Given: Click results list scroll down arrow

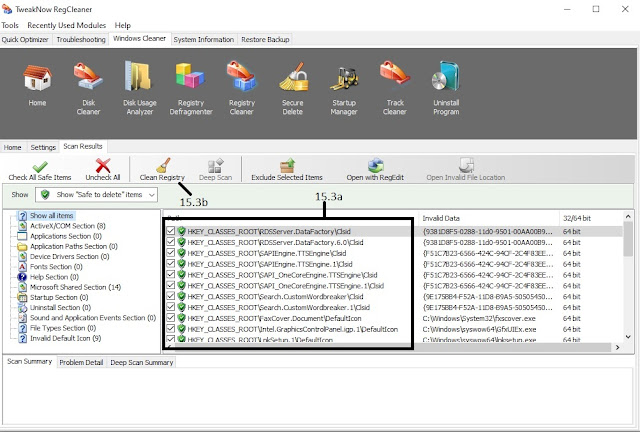Looking at the screenshot, I should pyautogui.click(x=628, y=337).
